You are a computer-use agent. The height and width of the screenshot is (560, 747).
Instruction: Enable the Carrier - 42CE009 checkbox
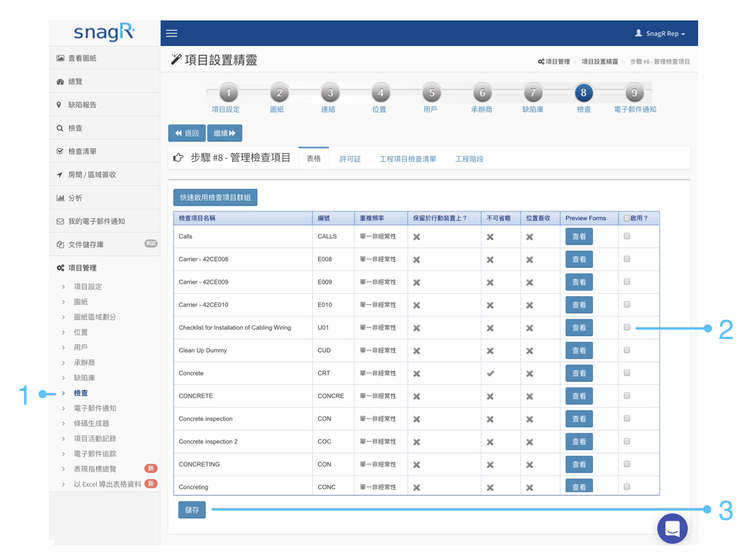[627, 282]
